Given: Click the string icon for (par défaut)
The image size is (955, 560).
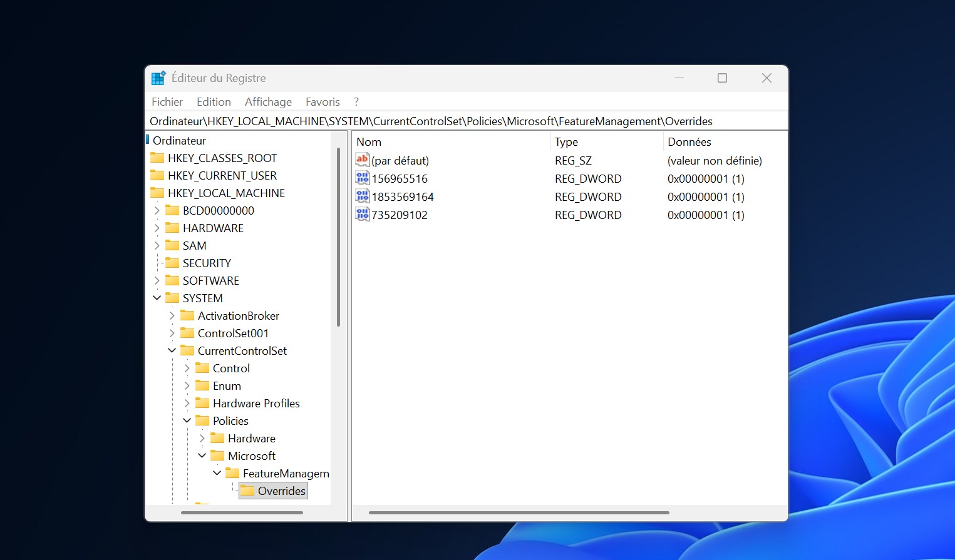Looking at the screenshot, I should pos(362,160).
